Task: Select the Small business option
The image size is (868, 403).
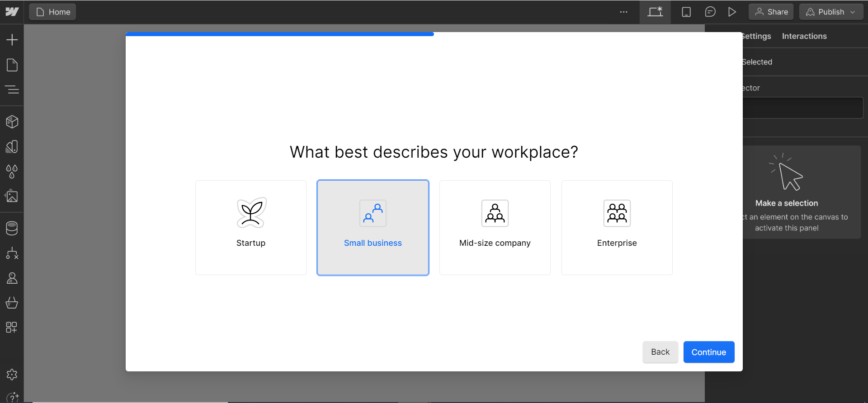Action: tap(373, 228)
